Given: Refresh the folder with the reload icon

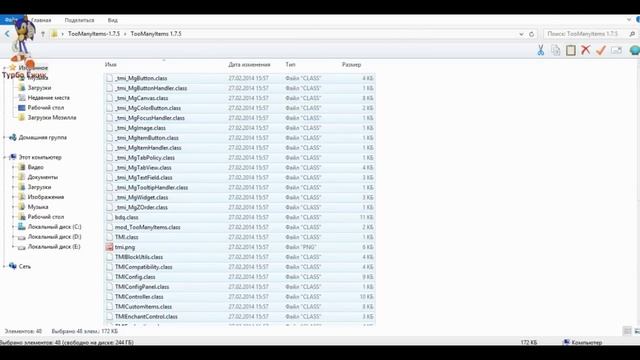Looking at the screenshot, I should tap(531, 34).
